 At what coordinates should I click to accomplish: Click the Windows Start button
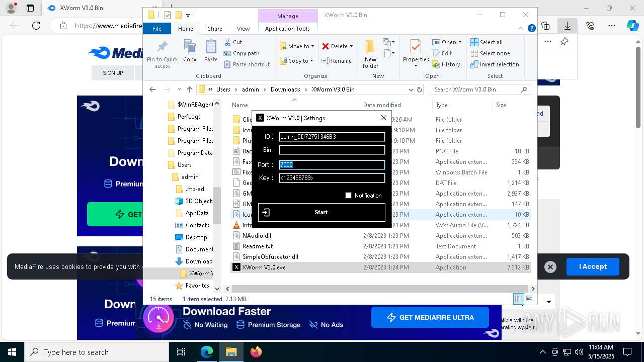click(x=12, y=352)
